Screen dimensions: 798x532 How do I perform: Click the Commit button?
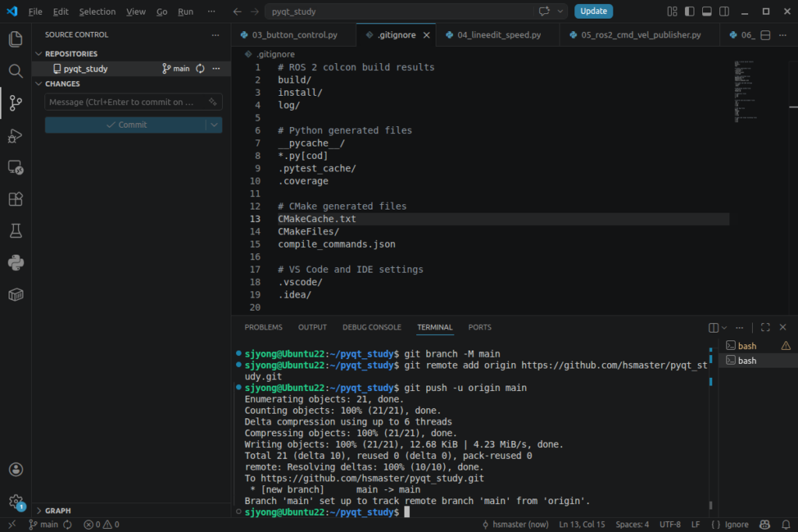tap(125, 125)
